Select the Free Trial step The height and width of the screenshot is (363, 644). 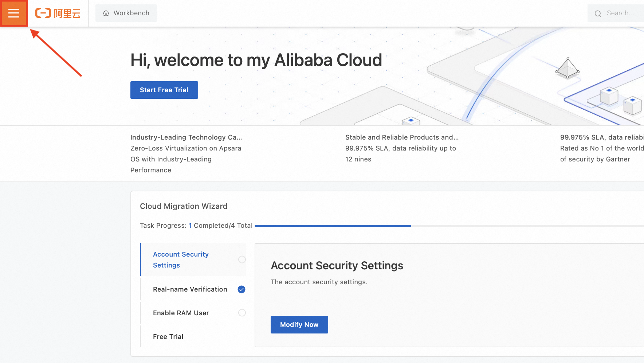coord(168,337)
